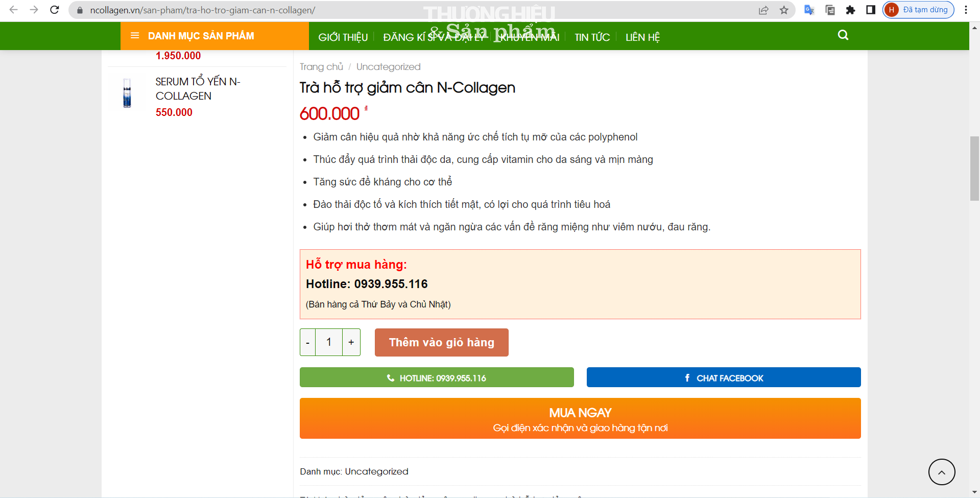Click the Thêm vào giỏ hàng button

[x=441, y=342]
